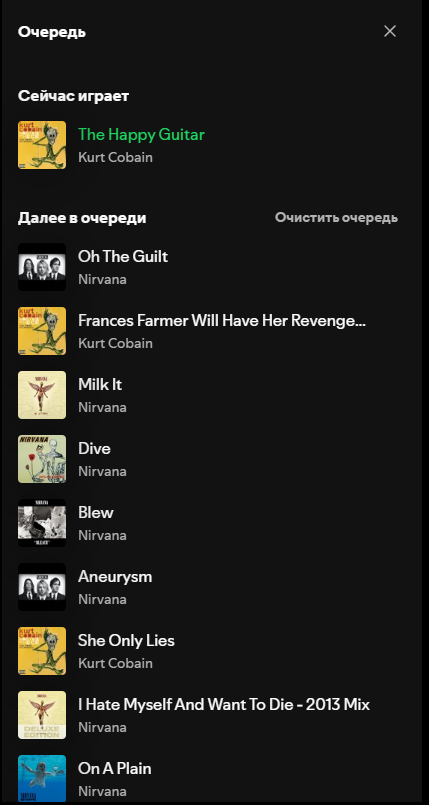Open The Happy Guitar track title
The width and height of the screenshot is (429, 805).
(x=141, y=135)
